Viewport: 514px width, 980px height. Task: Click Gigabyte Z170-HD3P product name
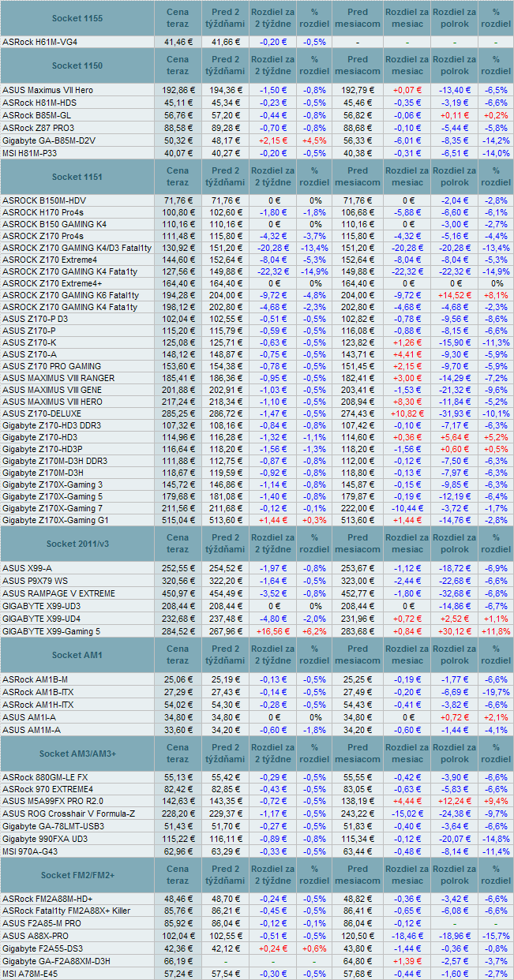coord(42,449)
